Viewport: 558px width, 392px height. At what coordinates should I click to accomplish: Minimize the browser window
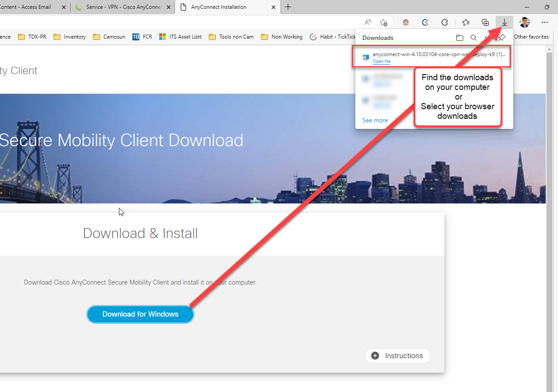click(x=527, y=7)
